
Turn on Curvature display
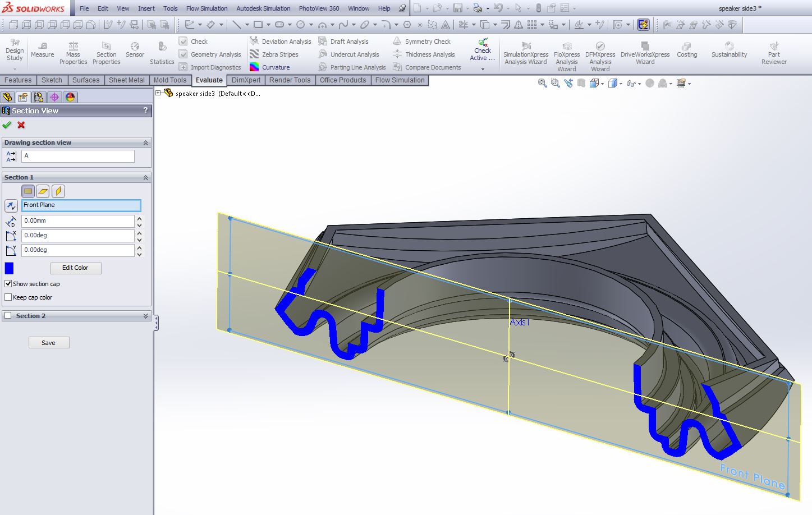(269, 67)
